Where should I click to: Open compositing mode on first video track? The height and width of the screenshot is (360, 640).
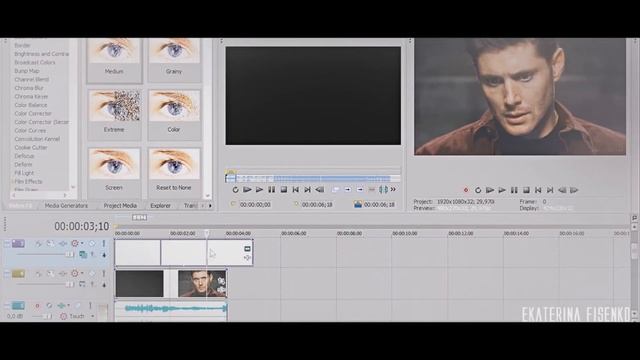[x=83, y=255]
